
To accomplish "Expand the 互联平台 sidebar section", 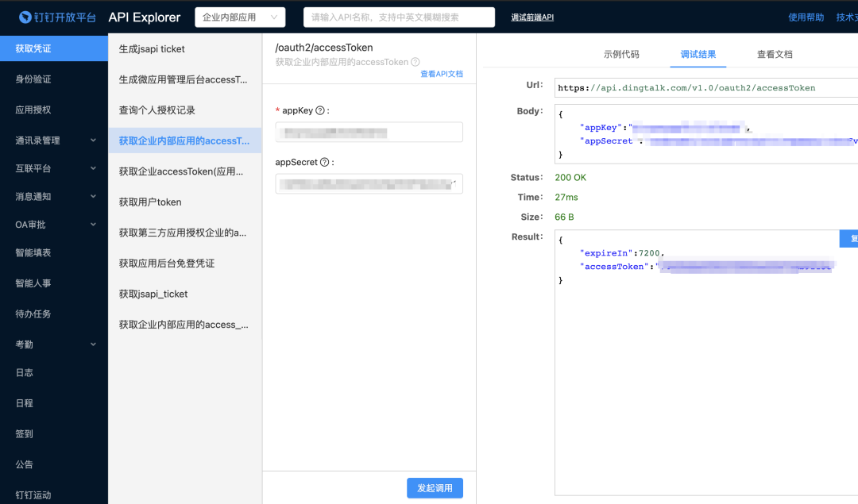I will (x=93, y=168).
